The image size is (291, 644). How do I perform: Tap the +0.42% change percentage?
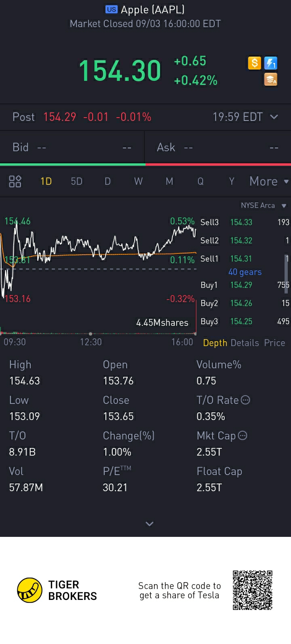(196, 80)
